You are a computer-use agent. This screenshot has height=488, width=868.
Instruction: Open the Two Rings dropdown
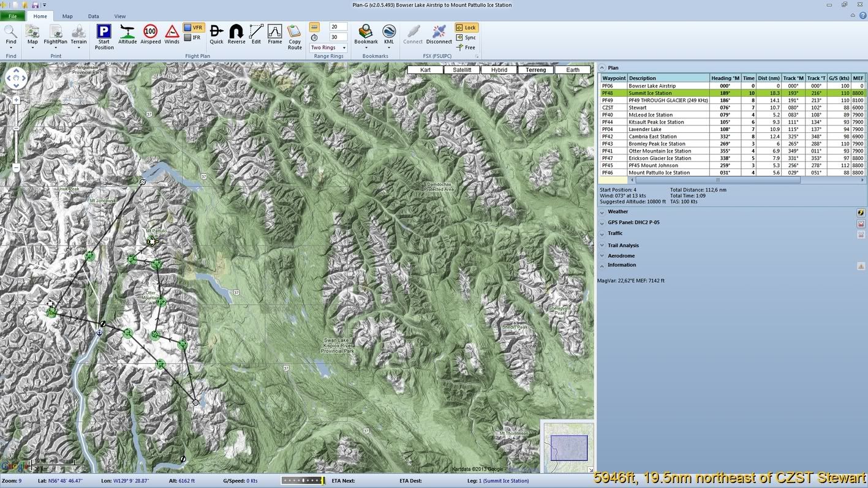[328, 48]
